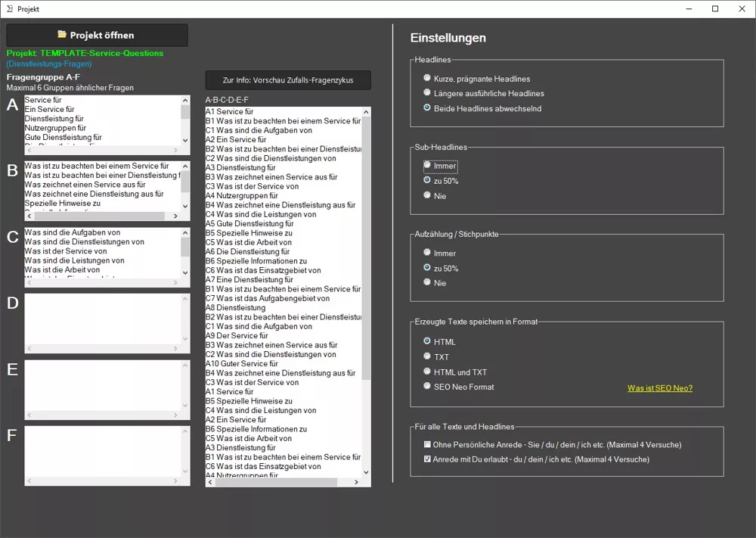Click 'Gute Dienstleistung für' in group A
This screenshot has height=538, width=756.
pyautogui.click(x=64, y=137)
